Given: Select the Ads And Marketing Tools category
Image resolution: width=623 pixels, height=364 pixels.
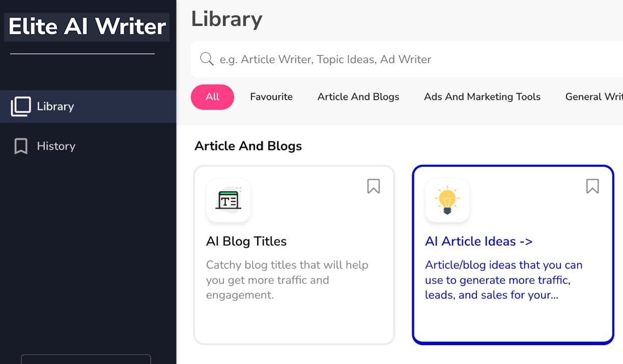Looking at the screenshot, I should (x=482, y=97).
